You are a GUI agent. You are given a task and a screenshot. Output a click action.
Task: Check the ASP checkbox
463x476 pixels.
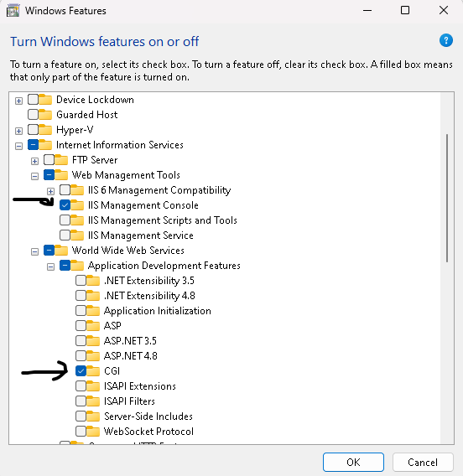81,325
